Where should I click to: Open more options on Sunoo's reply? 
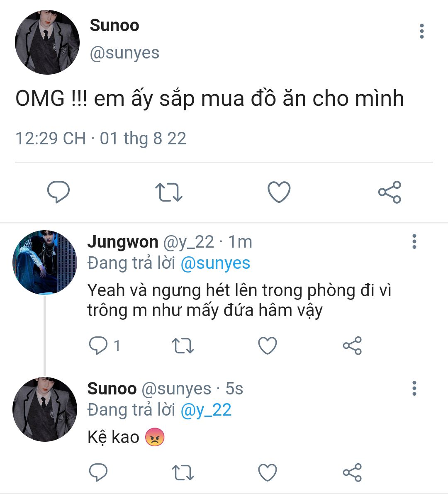(414, 388)
